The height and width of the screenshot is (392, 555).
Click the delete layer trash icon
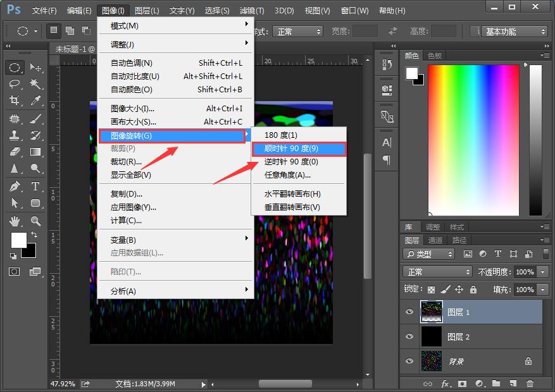coord(530,383)
